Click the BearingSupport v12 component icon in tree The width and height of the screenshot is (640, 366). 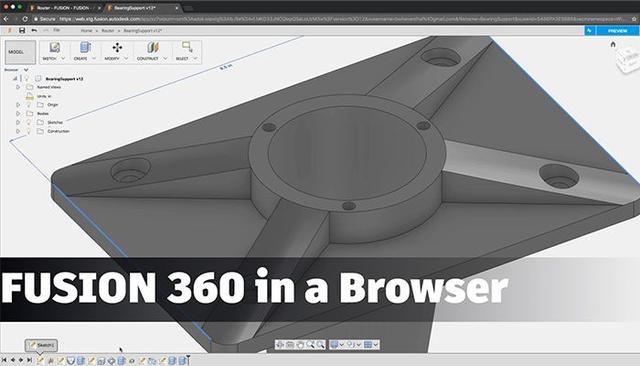(x=38, y=78)
